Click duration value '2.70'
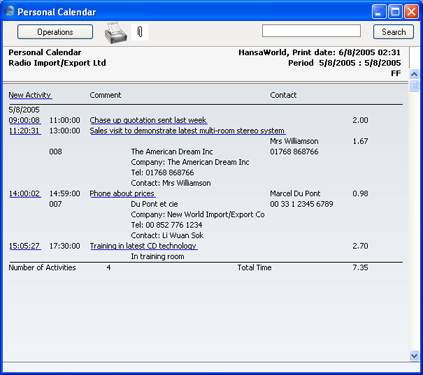This screenshot has height=375, width=423. [360, 246]
